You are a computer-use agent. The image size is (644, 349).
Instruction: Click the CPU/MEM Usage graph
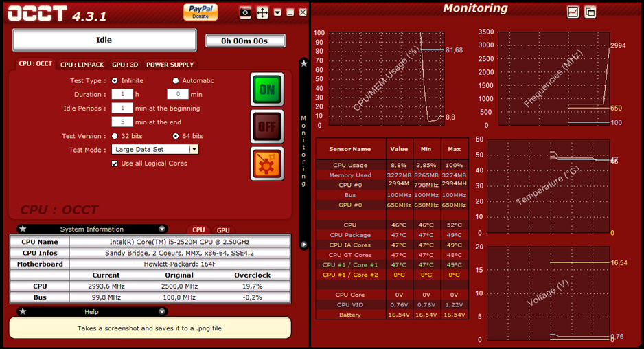point(387,79)
